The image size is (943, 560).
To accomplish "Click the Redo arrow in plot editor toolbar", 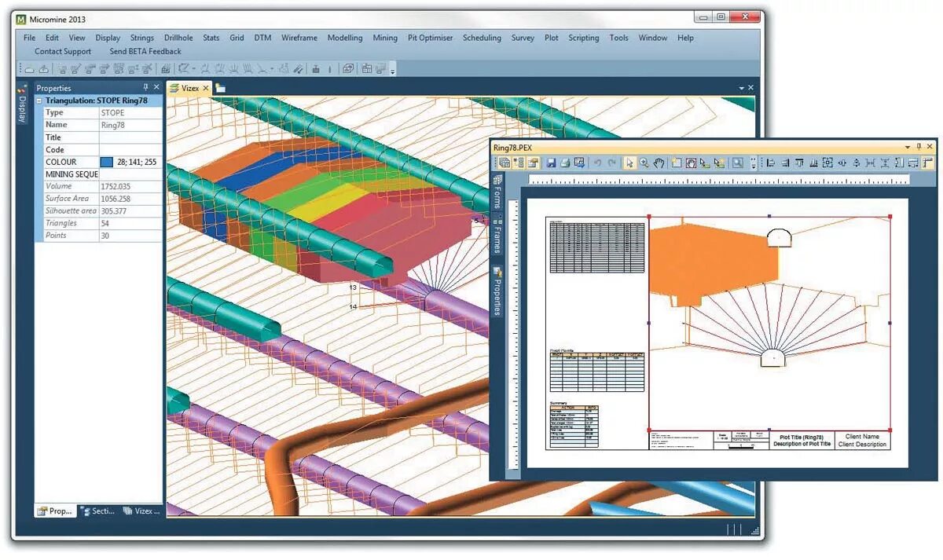I will click(611, 163).
